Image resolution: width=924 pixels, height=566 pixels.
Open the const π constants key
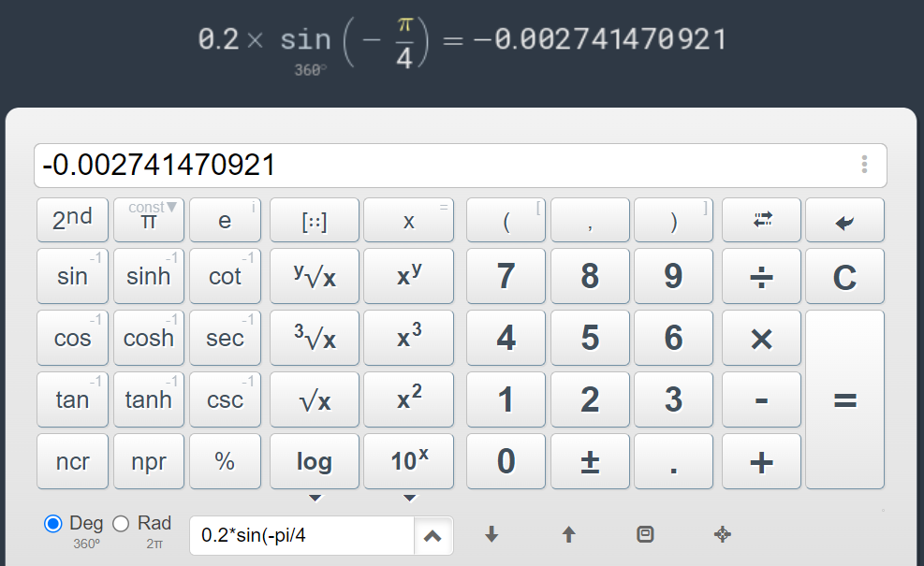click(149, 221)
